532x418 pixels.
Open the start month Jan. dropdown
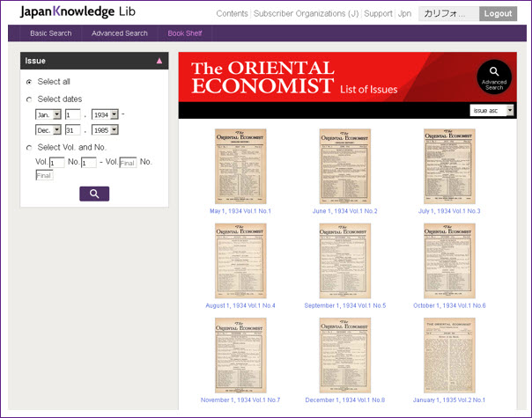pyautogui.click(x=48, y=114)
